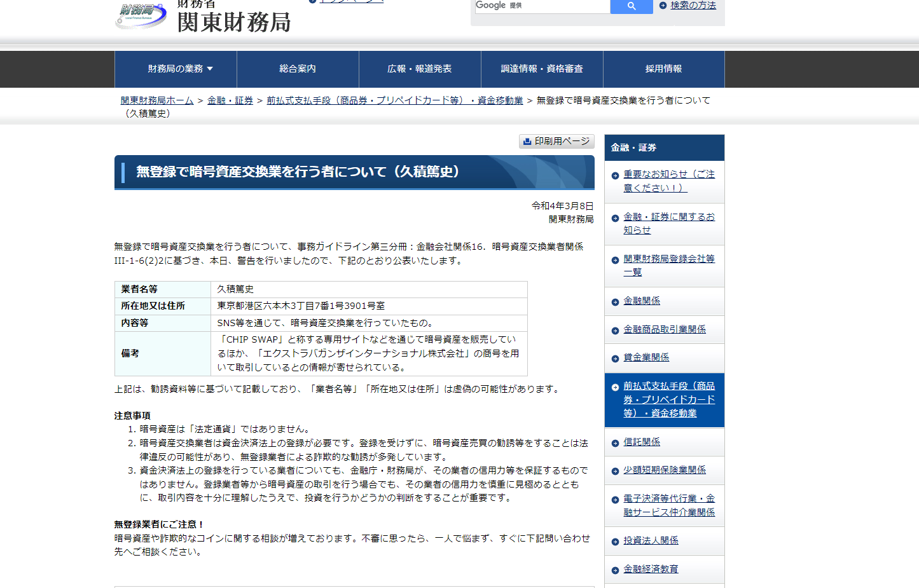Click arrow icon beside 検索の方法
The width and height of the screenshot is (919, 588).
coord(663,6)
